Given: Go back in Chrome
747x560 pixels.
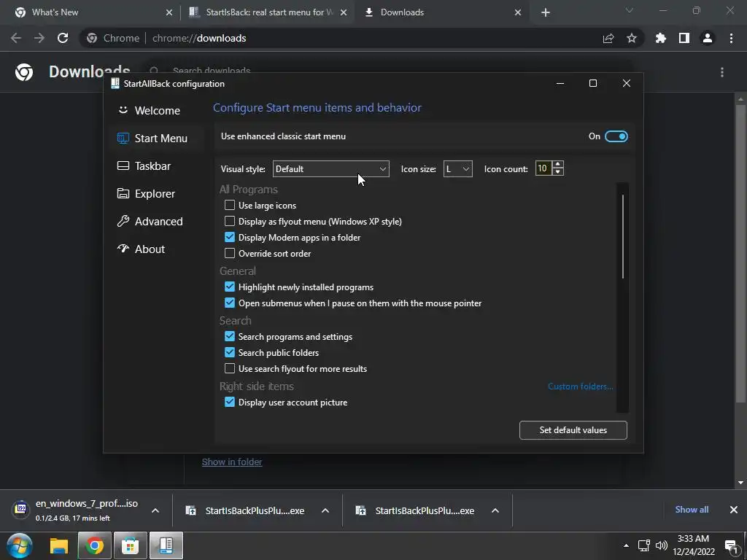Looking at the screenshot, I should point(16,38).
